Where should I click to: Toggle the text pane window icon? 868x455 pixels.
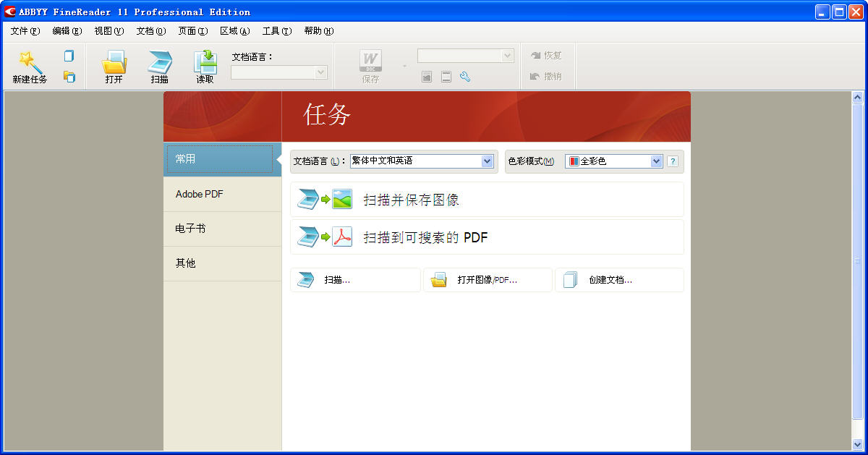tap(446, 76)
